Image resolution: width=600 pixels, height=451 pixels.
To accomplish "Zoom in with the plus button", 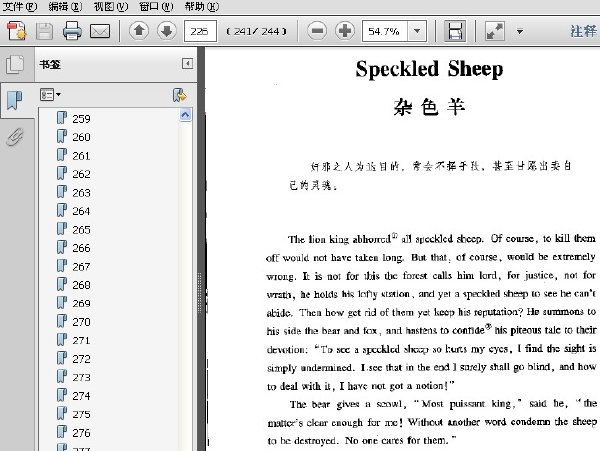I will coord(345,31).
